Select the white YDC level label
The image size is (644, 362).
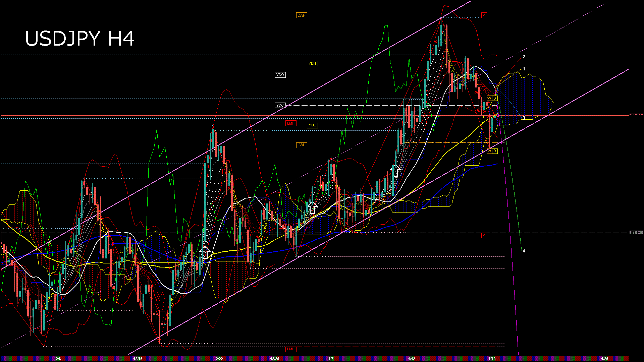pos(280,105)
